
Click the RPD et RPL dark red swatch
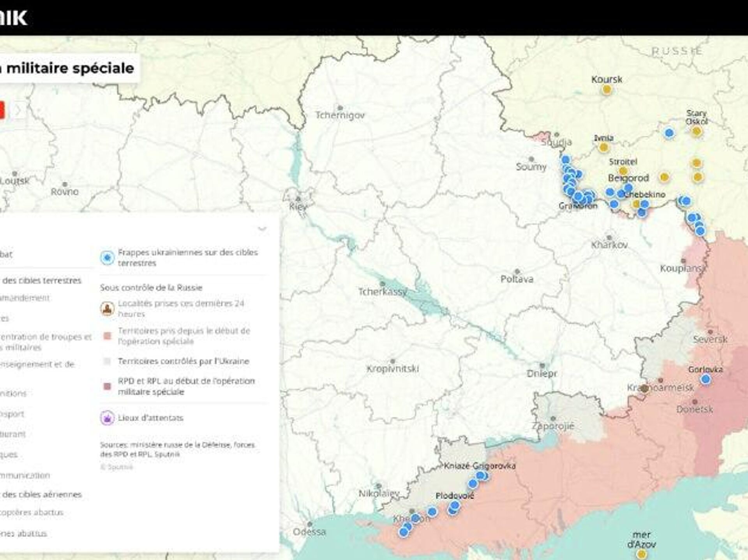108,386
